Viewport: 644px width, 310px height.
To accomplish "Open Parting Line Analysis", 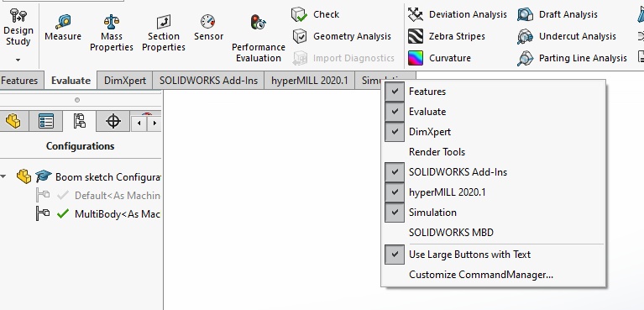I will point(572,58).
